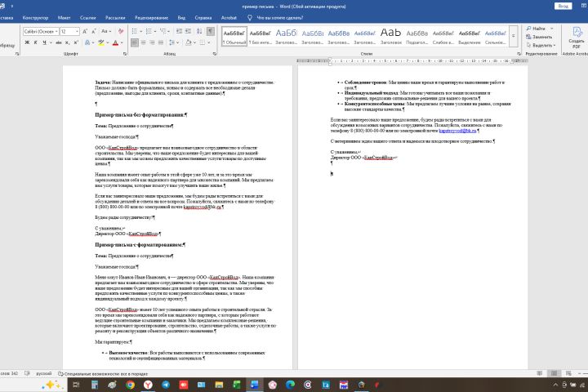Open the Рецензирование tab
This screenshot has width=588, height=392.
tap(152, 18)
